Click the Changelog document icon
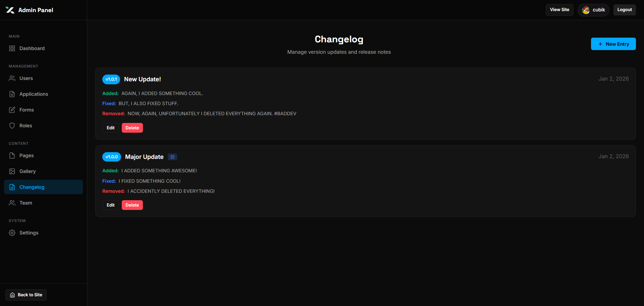This screenshot has height=306, width=644. pyautogui.click(x=12, y=187)
